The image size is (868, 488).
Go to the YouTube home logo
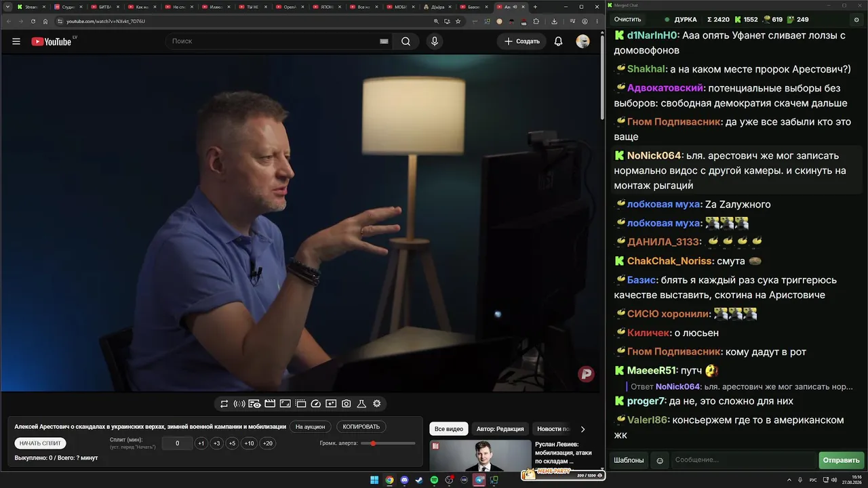[x=52, y=41]
